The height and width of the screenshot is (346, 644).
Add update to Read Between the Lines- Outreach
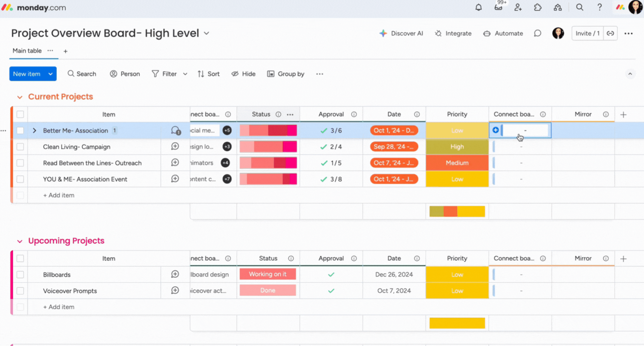(175, 163)
